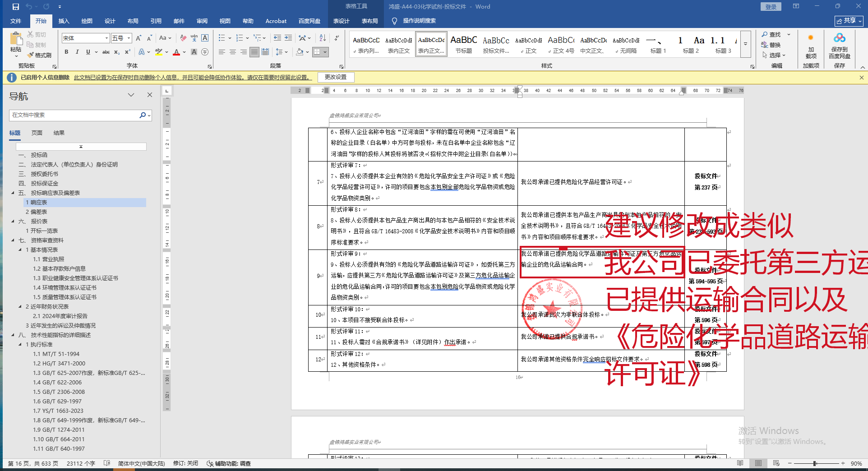The height and width of the screenshot is (471, 868).
Task: Toggle print layout view in status bar
Action: (758, 463)
